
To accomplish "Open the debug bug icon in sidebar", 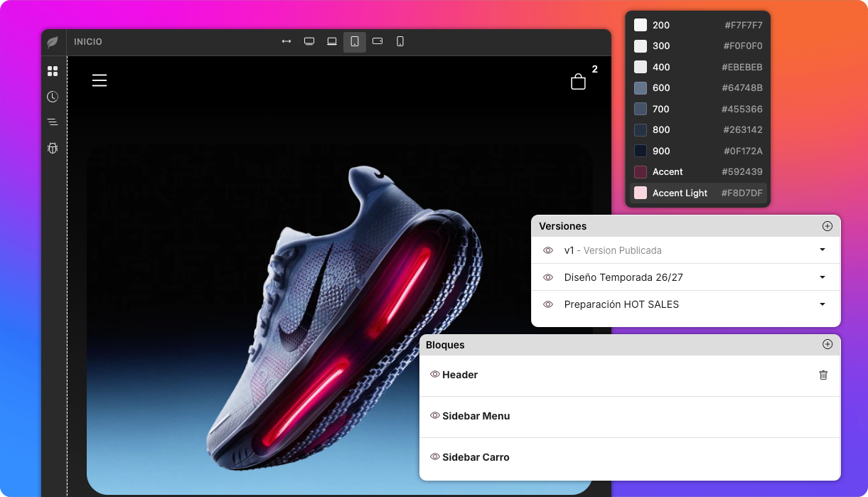I will 53,148.
